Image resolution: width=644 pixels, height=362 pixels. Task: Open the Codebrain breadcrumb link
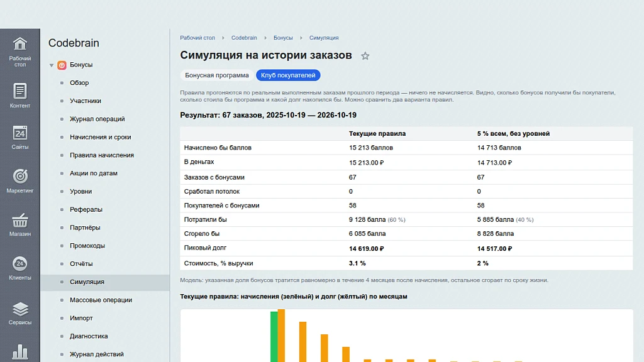point(244,38)
